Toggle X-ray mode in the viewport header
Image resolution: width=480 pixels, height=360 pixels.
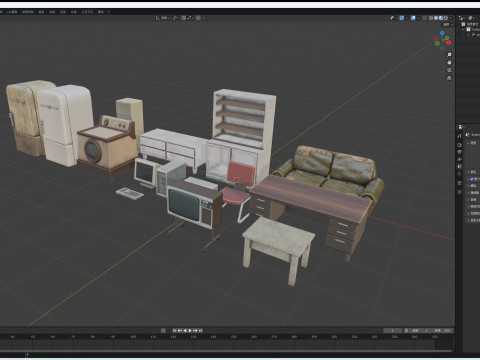click(x=424, y=18)
